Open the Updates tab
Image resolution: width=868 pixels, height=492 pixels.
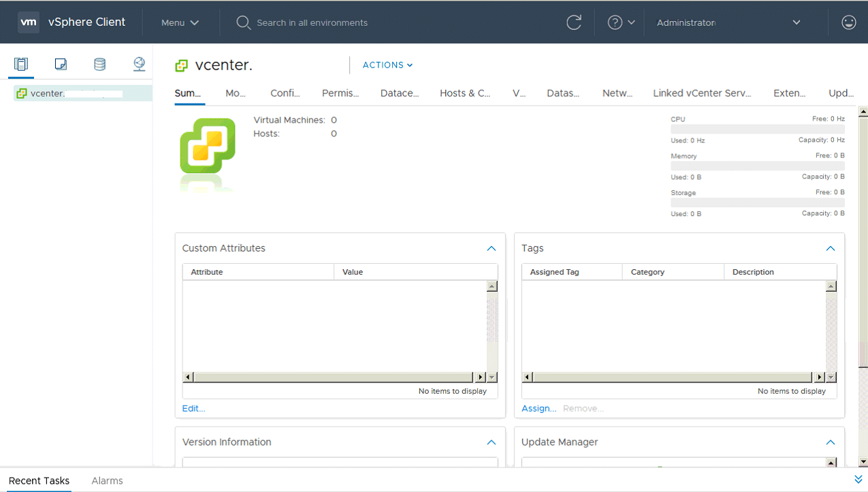coord(841,93)
